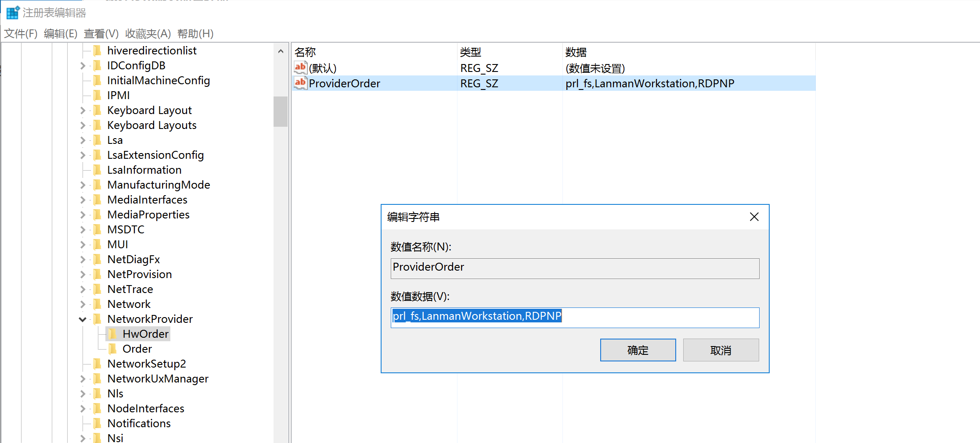
Task: Click the default value's ab icon
Action: click(x=300, y=68)
